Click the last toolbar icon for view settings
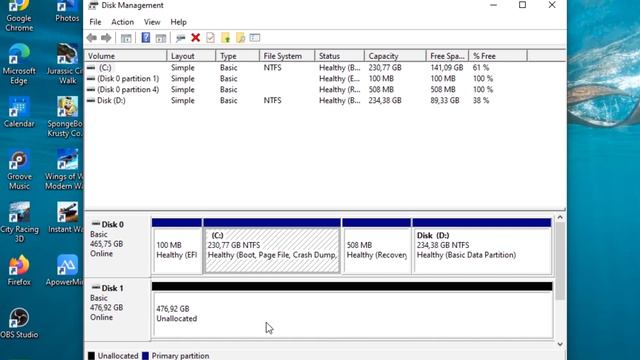The image size is (640, 360). click(x=255, y=38)
